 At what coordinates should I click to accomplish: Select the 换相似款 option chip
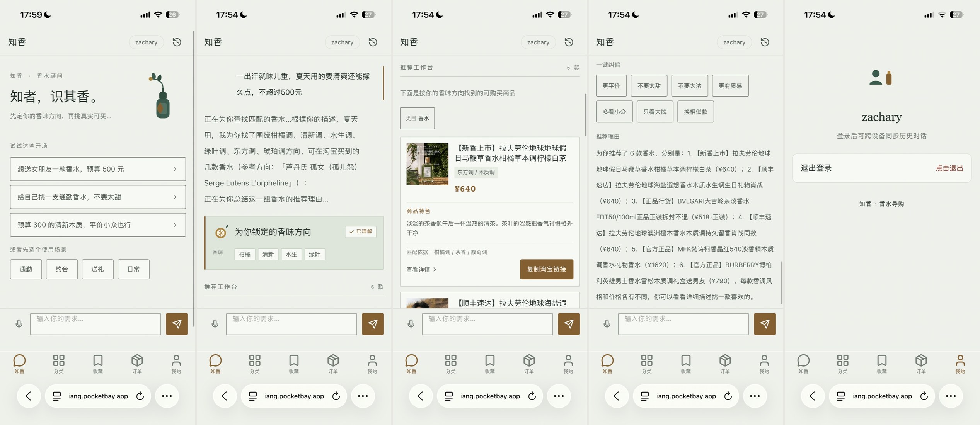(x=695, y=112)
